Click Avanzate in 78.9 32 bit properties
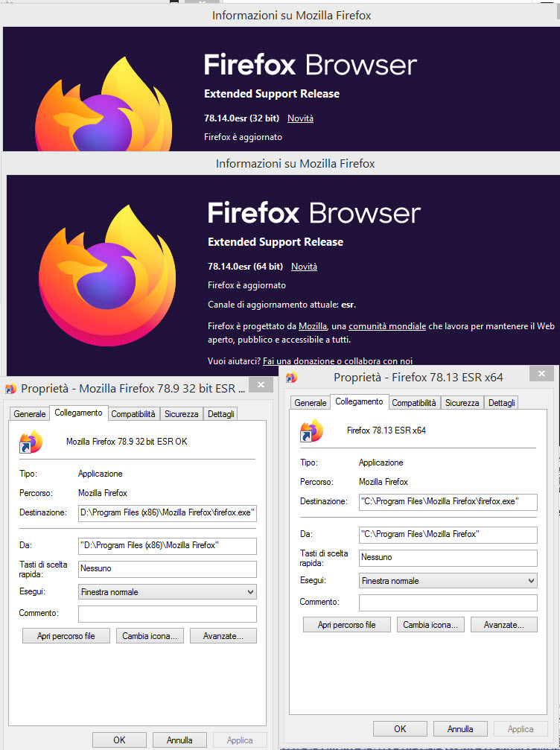Image resolution: width=560 pixels, height=750 pixels. coord(223,636)
